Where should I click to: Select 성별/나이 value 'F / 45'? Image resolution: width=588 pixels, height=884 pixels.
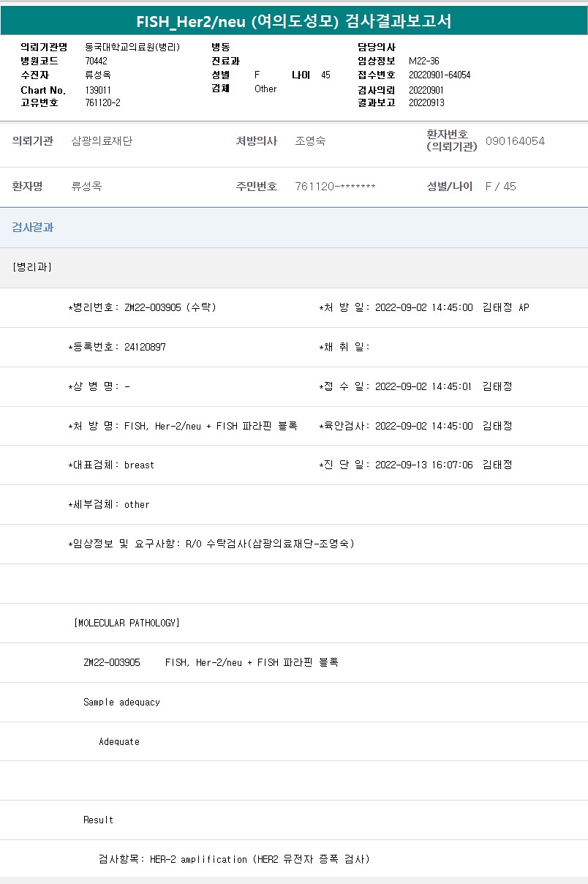click(x=500, y=186)
